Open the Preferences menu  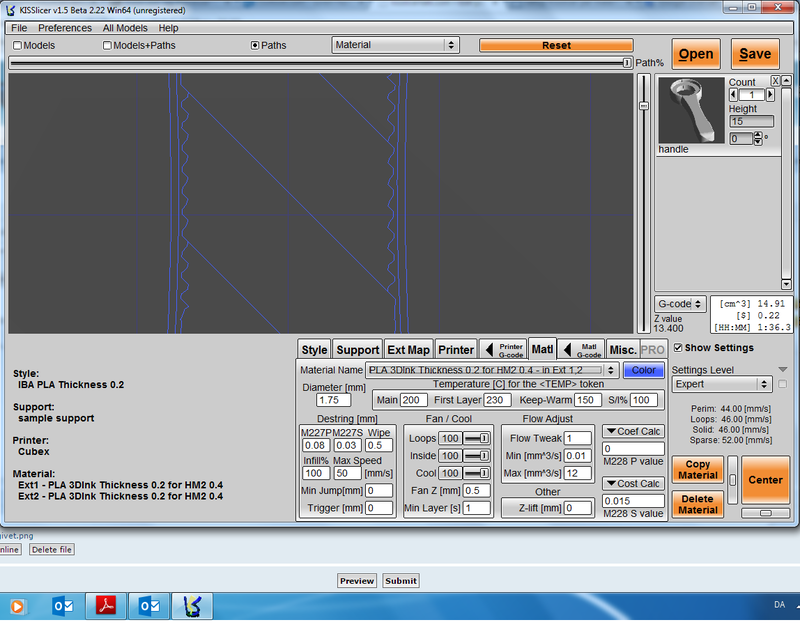coord(65,28)
